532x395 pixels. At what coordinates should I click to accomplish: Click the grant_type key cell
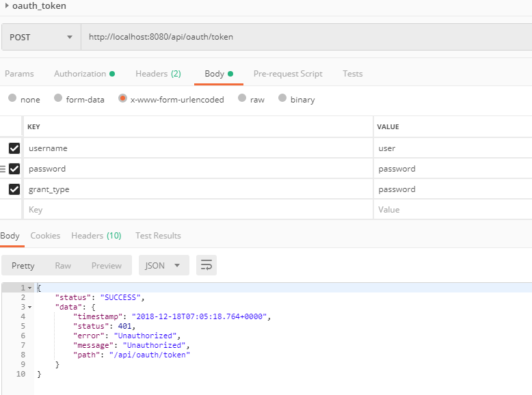[198, 189]
